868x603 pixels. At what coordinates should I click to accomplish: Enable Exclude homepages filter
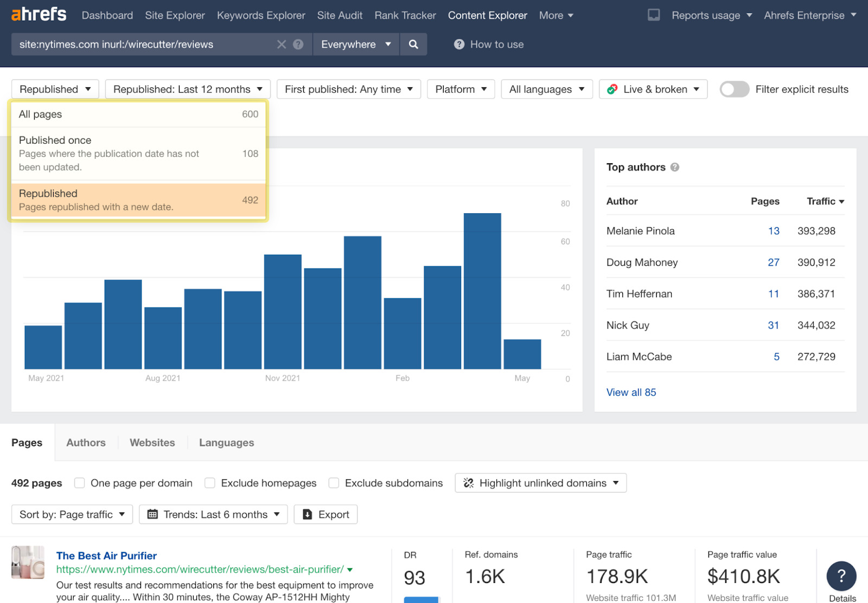209,483
